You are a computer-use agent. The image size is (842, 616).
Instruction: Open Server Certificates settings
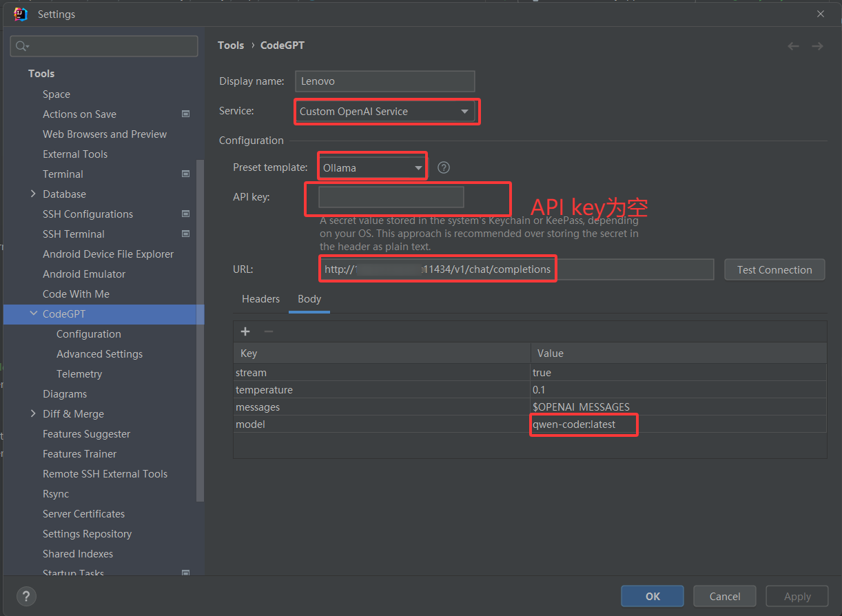83,513
